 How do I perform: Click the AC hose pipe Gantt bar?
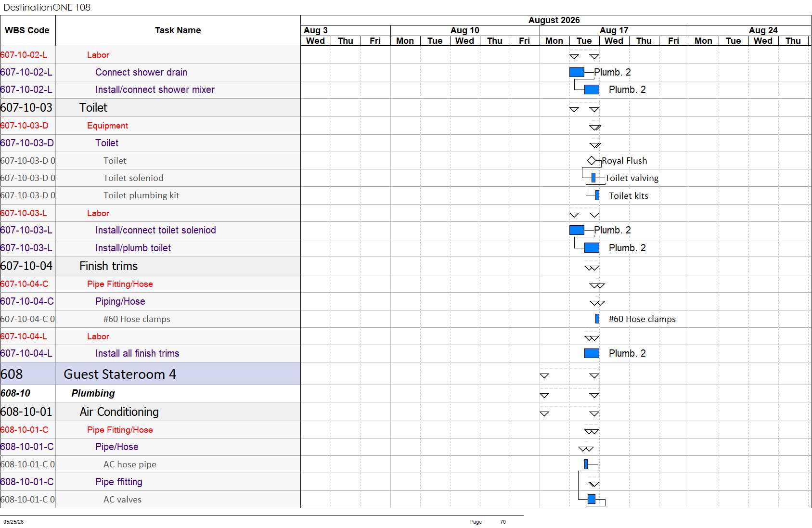[x=586, y=464]
